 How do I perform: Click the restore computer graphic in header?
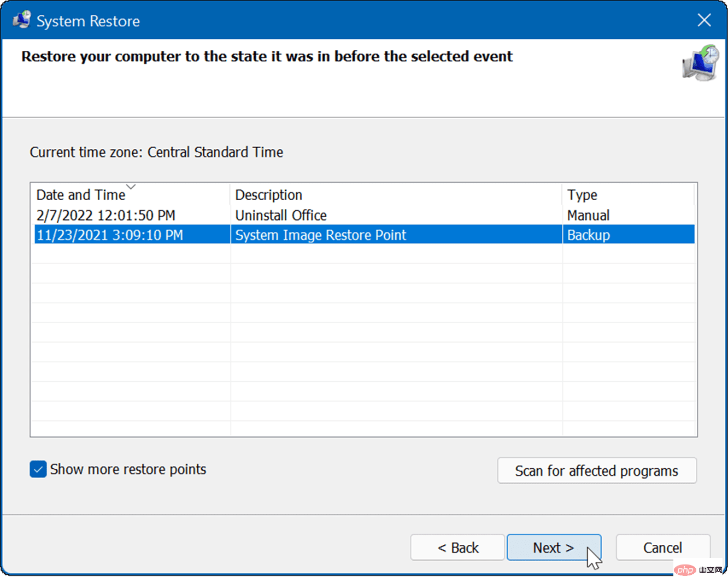click(701, 63)
